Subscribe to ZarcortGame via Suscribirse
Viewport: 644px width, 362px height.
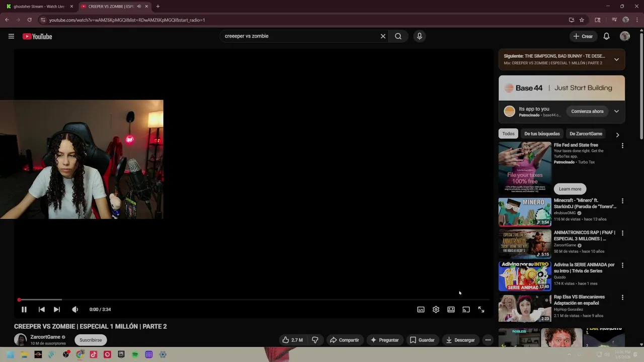pyautogui.click(x=91, y=340)
